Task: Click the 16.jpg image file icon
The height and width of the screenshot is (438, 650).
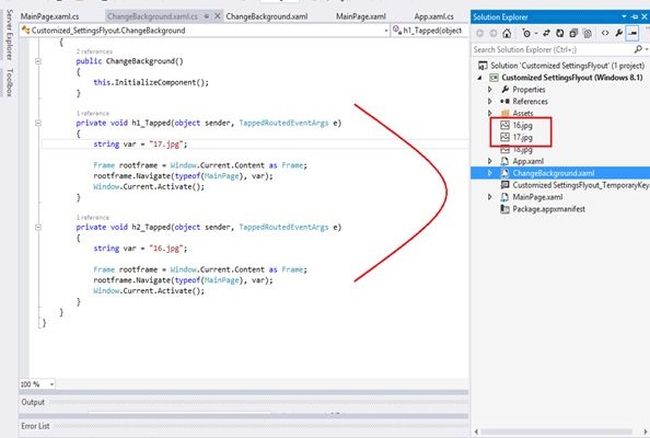Action: pyautogui.click(x=505, y=125)
